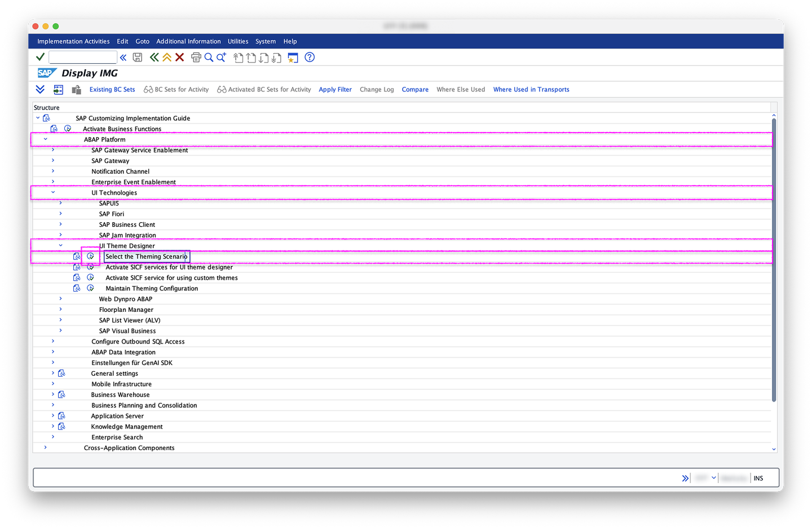Click Where Used in Transports button
This screenshot has width=812, height=529.
pyautogui.click(x=531, y=90)
